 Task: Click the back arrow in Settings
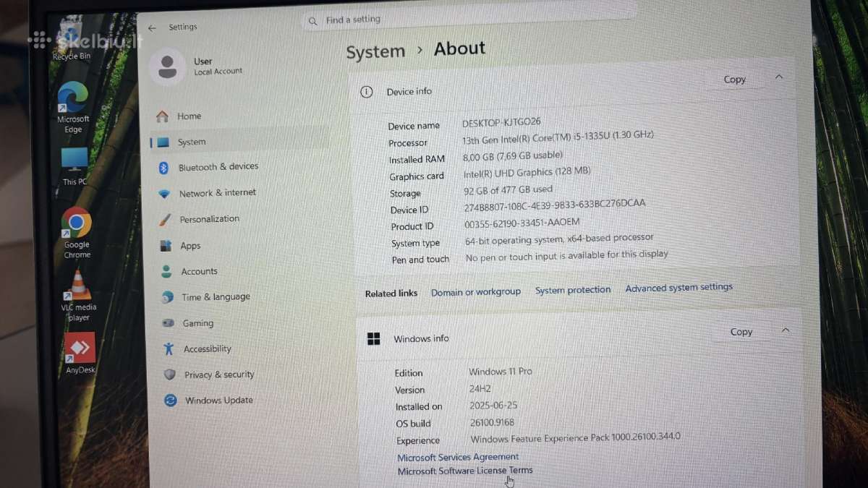click(x=152, y=27)
